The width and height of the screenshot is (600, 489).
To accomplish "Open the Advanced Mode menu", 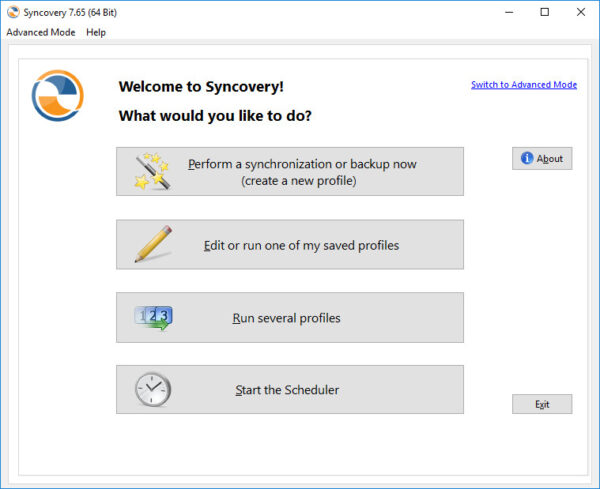I will tap(41, 32).
